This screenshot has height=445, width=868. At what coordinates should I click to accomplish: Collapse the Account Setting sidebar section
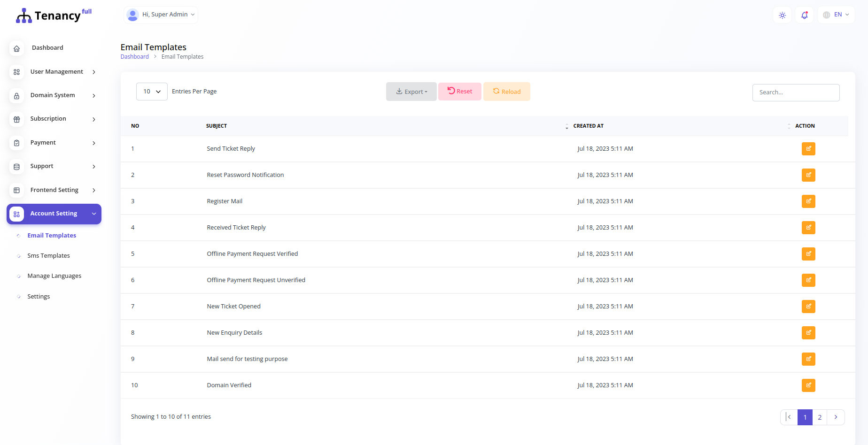click(54, 214)
